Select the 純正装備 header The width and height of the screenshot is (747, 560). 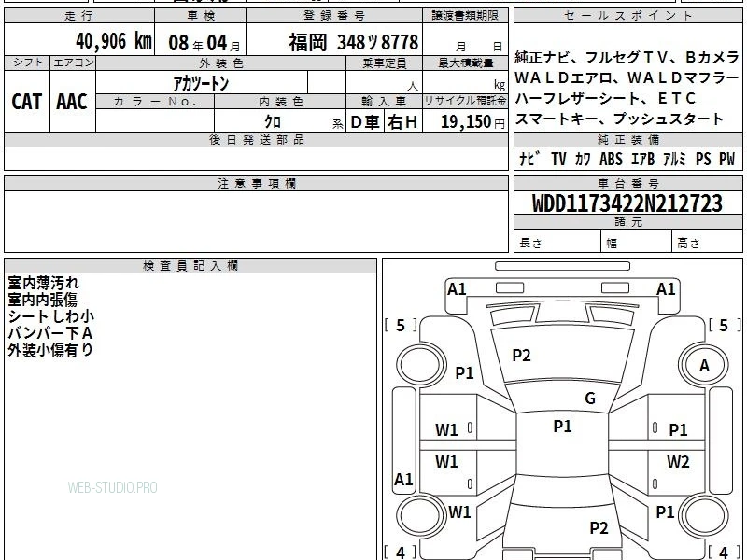tap(628, 139)
